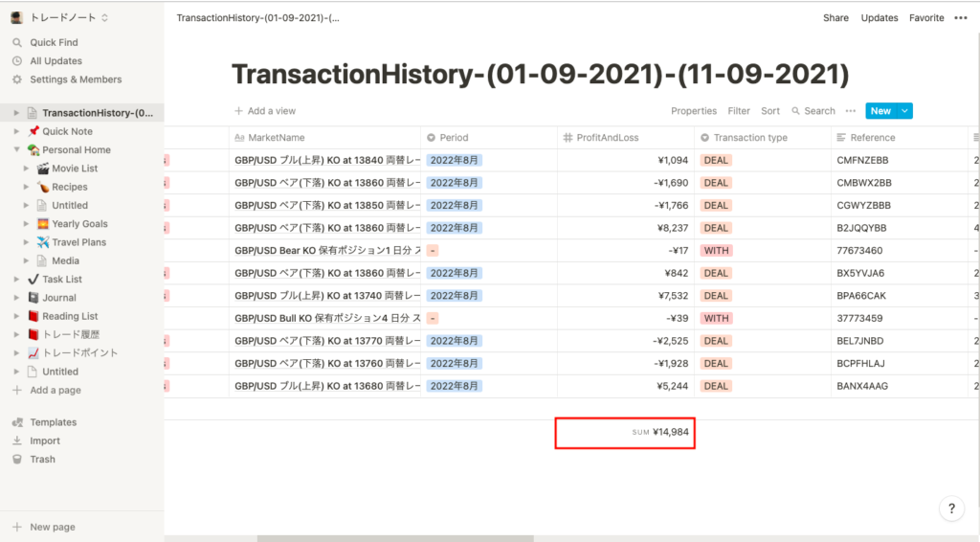The image size is (980, 542).
Task: Open Settings & Members
Action: click(x=75, y=79)
